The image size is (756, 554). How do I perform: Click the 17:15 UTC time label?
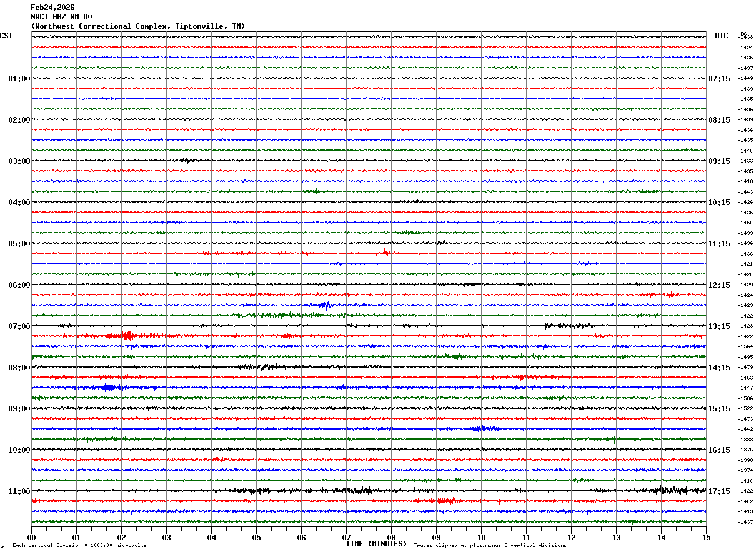tap(719, 491)
